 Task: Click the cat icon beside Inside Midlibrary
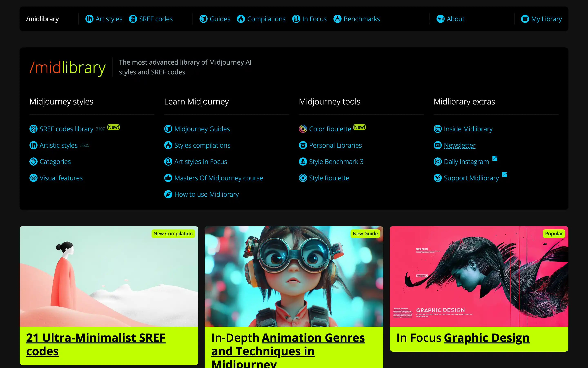[438, 129]
